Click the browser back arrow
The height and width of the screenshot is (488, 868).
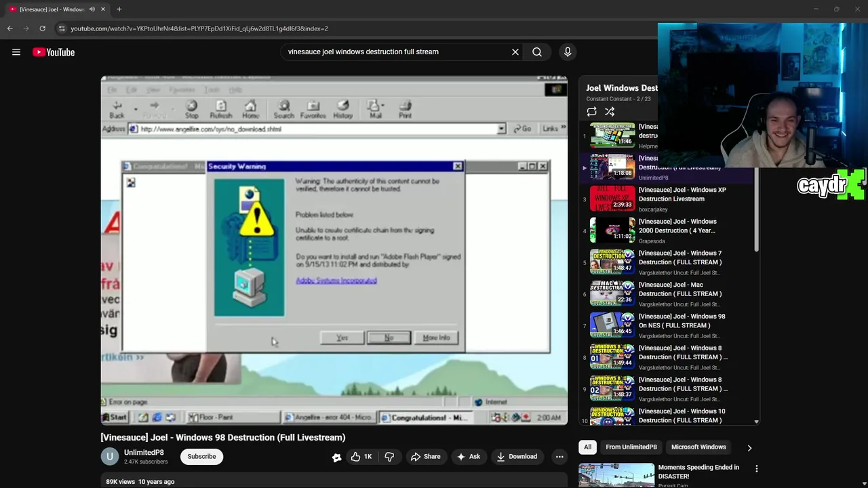coord(9,28)
